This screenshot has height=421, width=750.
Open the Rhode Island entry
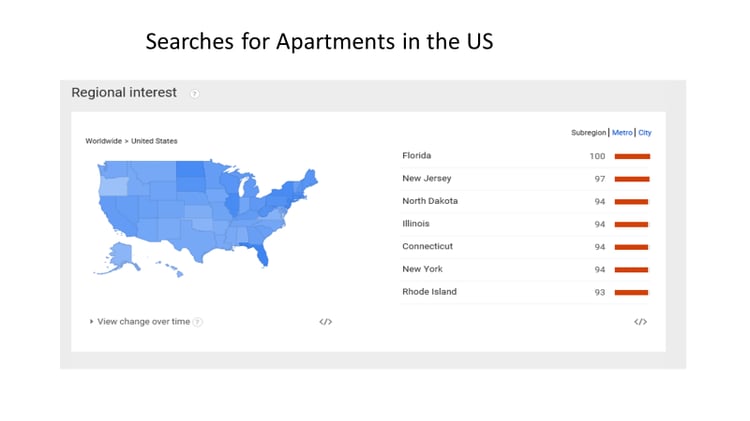[x=526, y=292]
